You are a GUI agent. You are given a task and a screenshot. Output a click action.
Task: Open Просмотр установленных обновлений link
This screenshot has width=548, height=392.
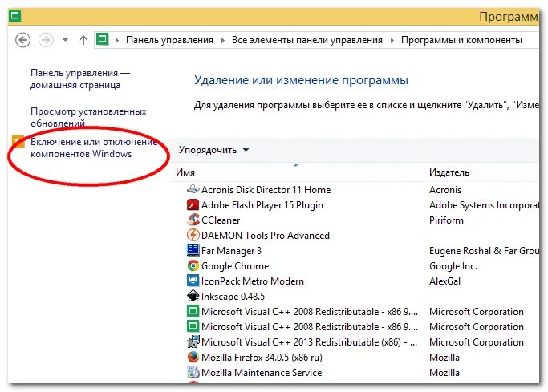tap(88, 117)
